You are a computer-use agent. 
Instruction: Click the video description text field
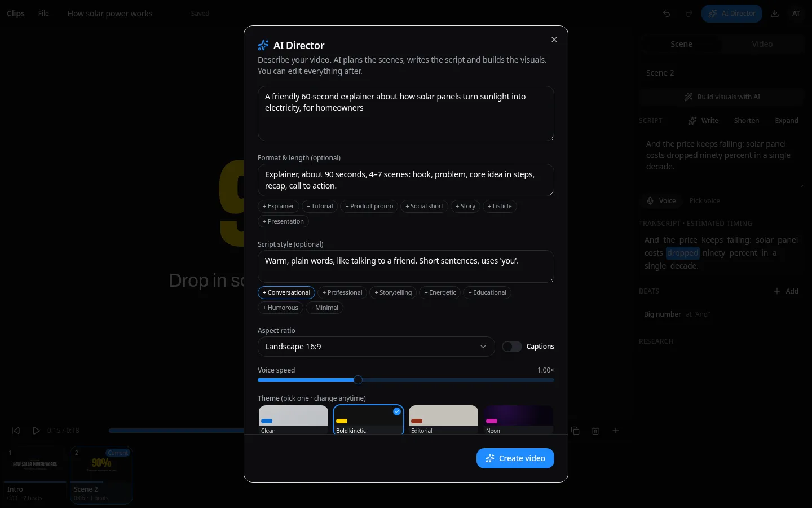(406, 113)
